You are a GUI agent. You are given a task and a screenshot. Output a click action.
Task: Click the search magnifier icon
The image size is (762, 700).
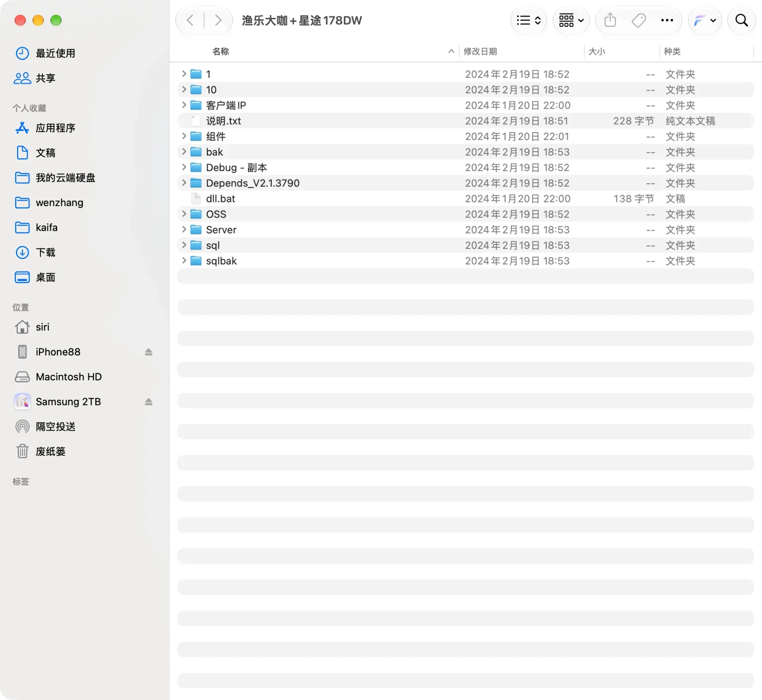coord(741,20)
